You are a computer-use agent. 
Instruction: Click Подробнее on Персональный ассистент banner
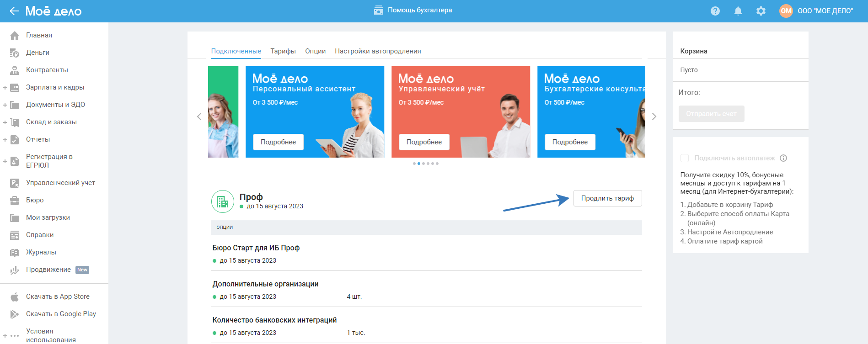(278, 142)
